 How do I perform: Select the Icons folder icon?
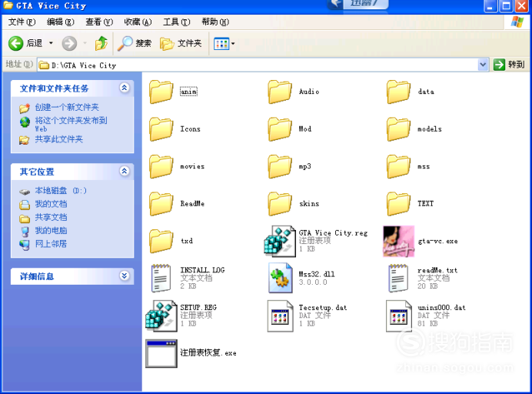[161, 129]
